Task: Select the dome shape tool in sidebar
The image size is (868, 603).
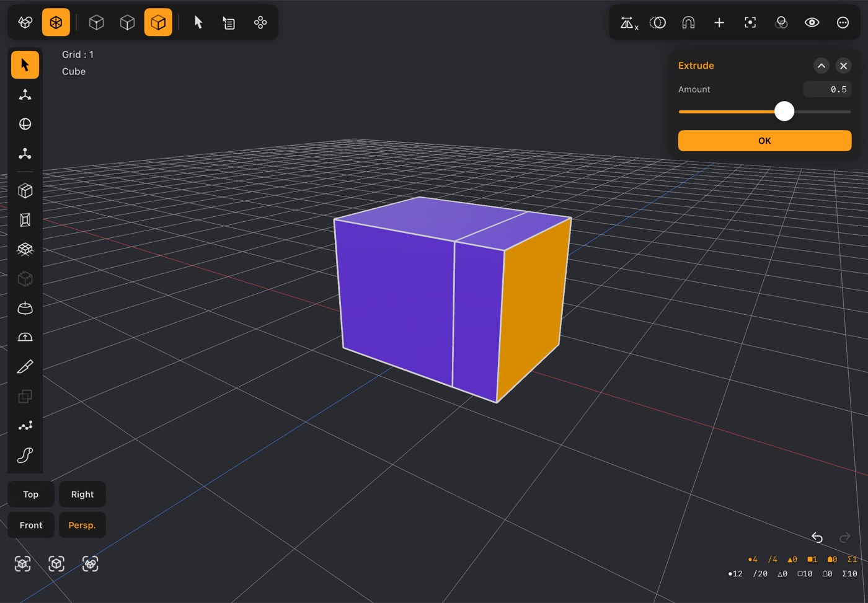Action: coord(25,308)
